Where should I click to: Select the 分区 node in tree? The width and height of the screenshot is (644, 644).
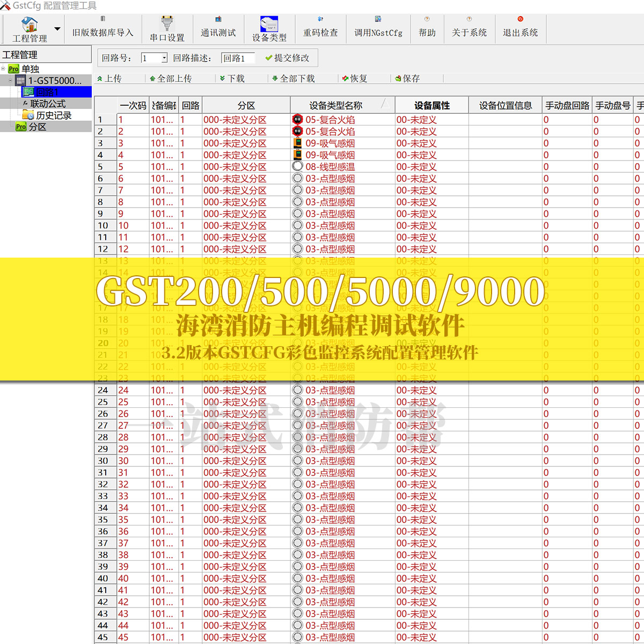(x=38, y=127)
